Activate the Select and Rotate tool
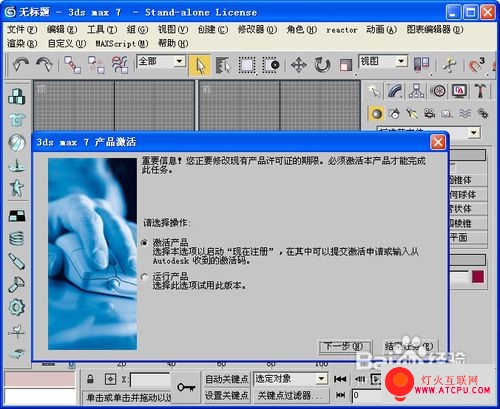 click(x=322, y=65)
